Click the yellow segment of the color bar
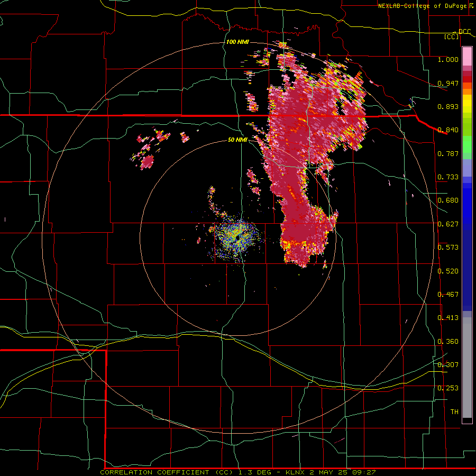 coord(467,104)
